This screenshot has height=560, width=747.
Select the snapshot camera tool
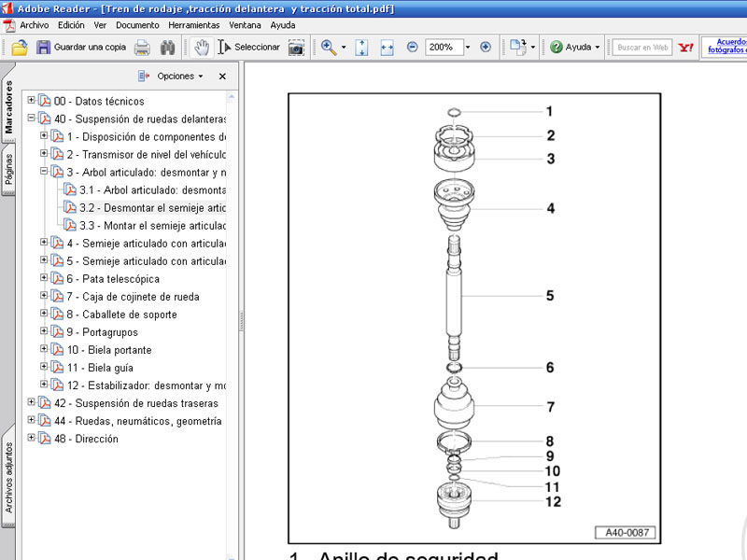[296, 48]
